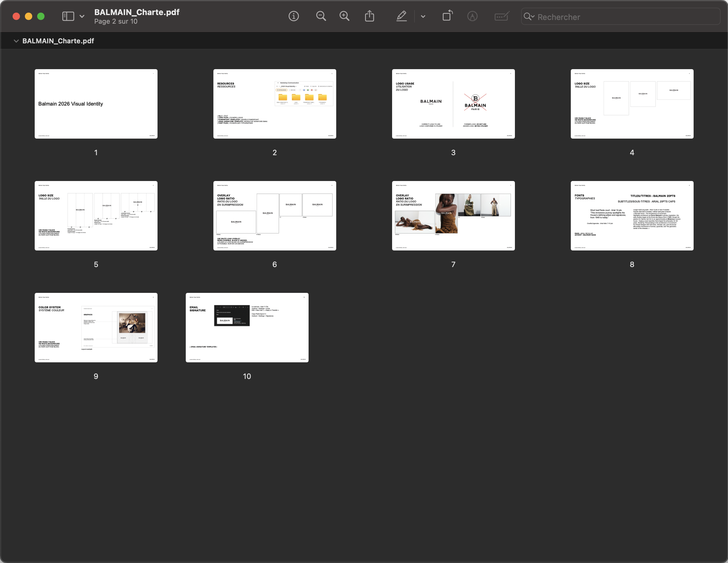728x563 pixels.
Task: Open search options magnifier dropdown
Action: [x=529, y=17]
